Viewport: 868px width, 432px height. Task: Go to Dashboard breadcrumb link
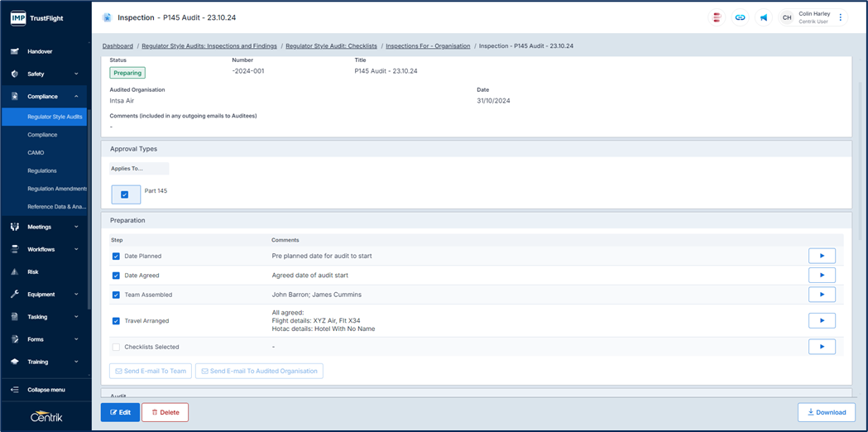click(x=117, y=46)
